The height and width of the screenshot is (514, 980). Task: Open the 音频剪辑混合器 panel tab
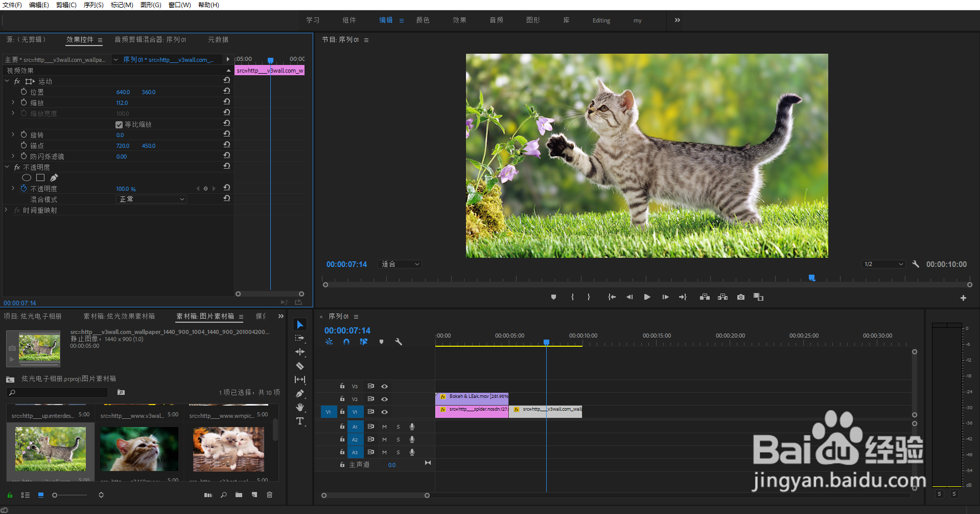150,39
